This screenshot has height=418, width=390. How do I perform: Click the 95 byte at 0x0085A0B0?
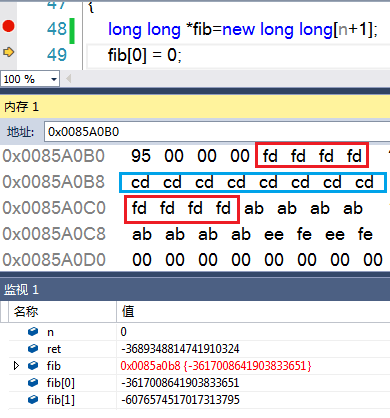pyautogui.click(x=141, y=156)
